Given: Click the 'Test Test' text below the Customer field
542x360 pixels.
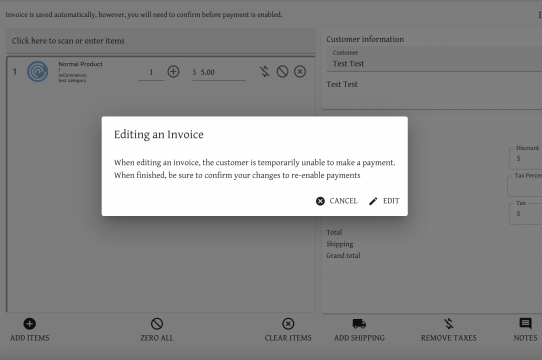Looking at the screenshot, I should click(x=342, y=84).
